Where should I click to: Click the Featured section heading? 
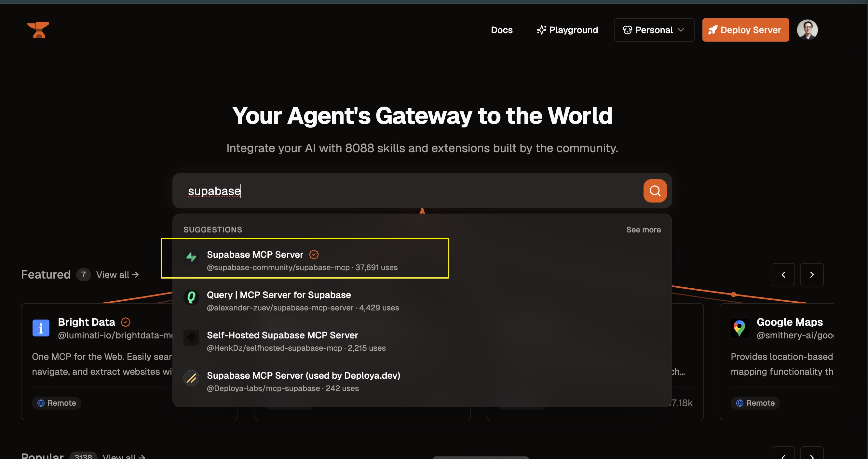tap(46, 274)
